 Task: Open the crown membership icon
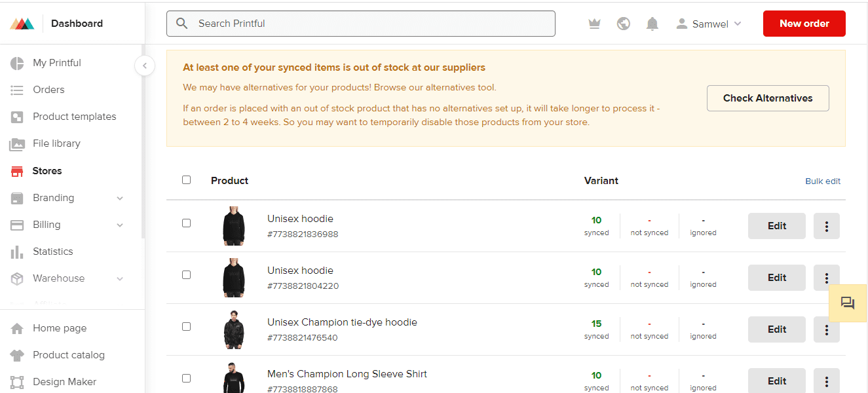pos(594,24)
